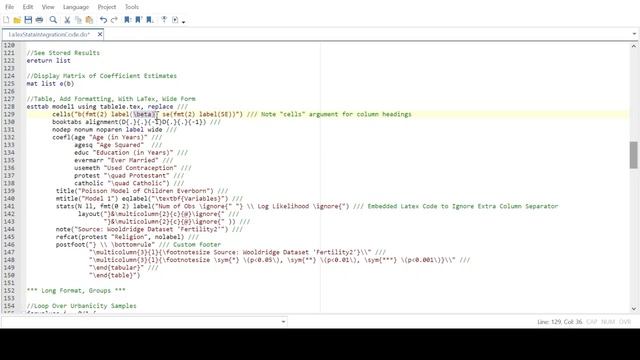Viewport: 640px width, 360px height.
Task: Click the scrollbar down arrow
Action: (x=633, y=309)
